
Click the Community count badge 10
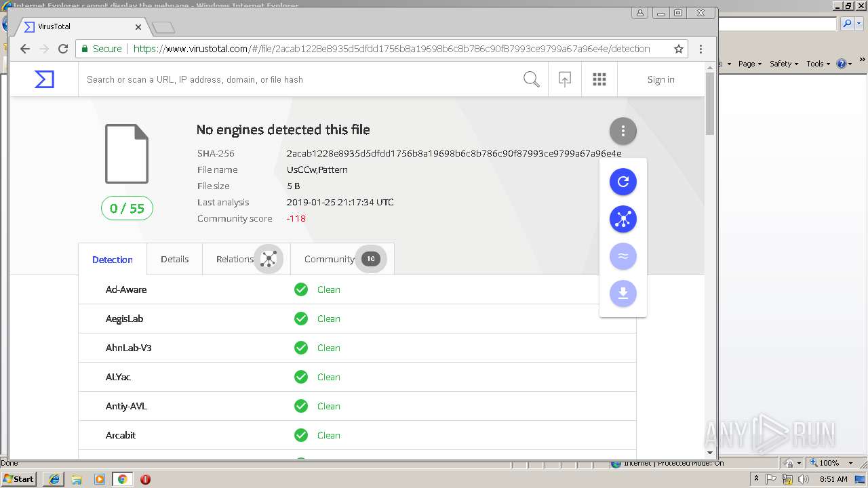pyautogui.click(x=371, y=259)
